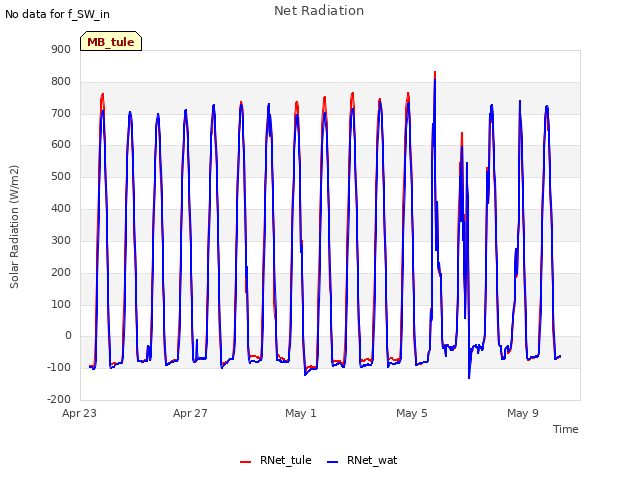This screenshot has width=640, height=480.
Task: Click the red RNet_tule legend swatch
Action: 245,462
